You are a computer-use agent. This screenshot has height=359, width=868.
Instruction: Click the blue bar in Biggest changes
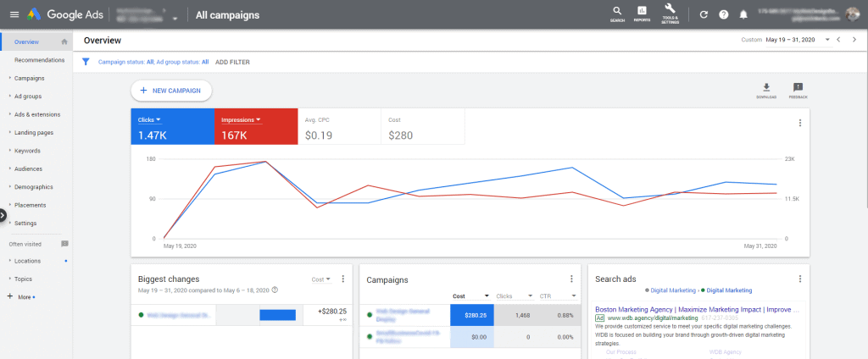click(x=278, y=315)
